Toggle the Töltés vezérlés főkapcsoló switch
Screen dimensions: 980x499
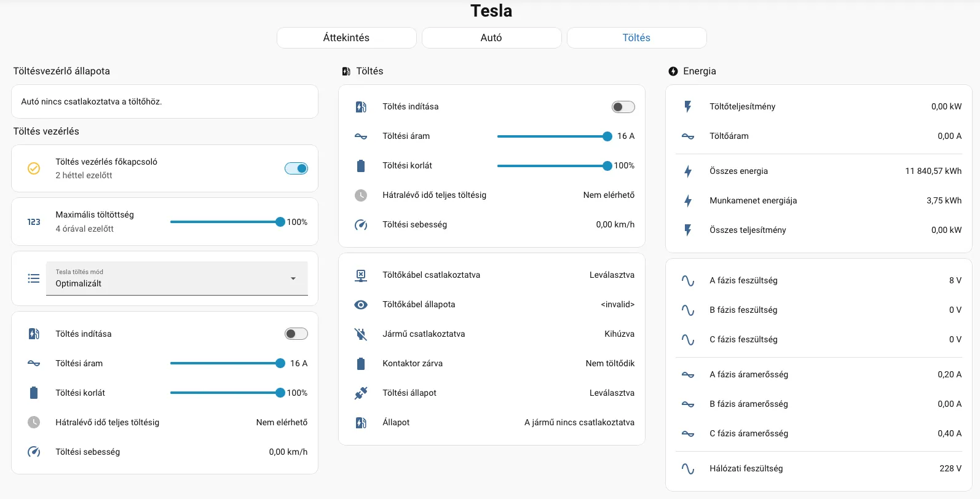[x=296, y=168]
